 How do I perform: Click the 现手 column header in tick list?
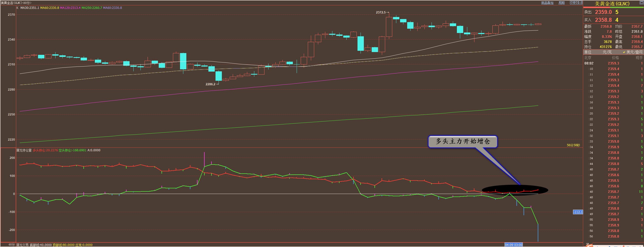pos(639,58)
